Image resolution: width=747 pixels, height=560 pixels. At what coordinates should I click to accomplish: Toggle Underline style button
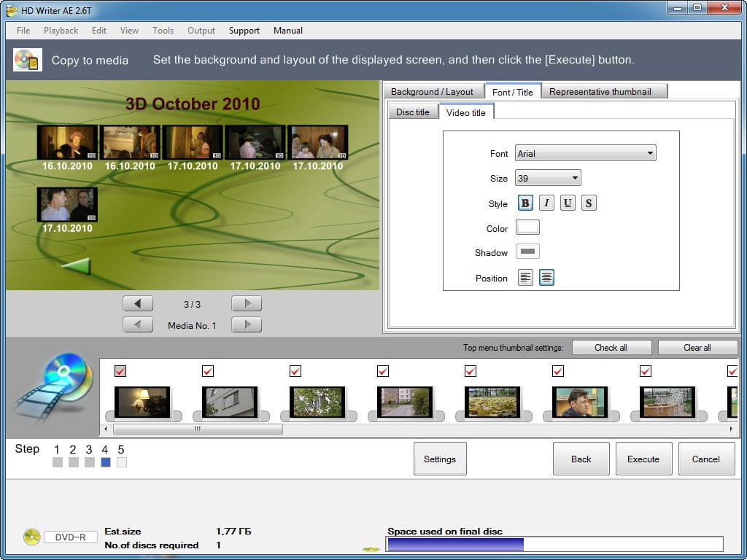tap(568, 203)
